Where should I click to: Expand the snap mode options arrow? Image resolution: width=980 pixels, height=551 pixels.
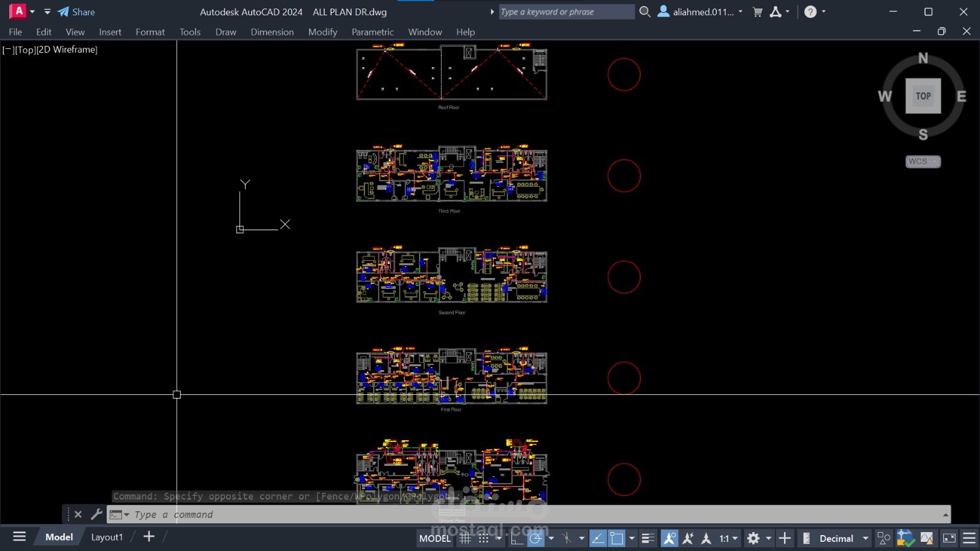(x=499, y=538)
